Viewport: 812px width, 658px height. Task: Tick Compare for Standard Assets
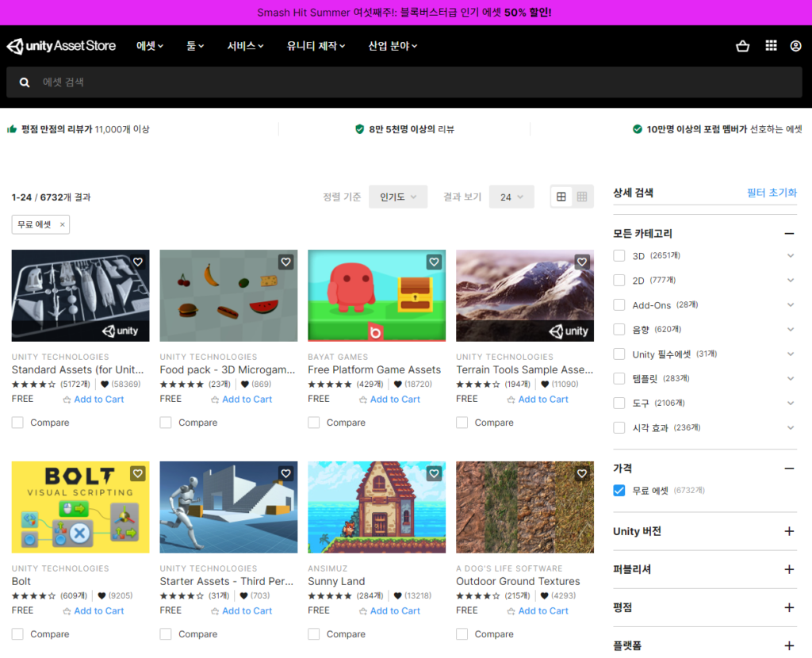(x=17, y=423)
